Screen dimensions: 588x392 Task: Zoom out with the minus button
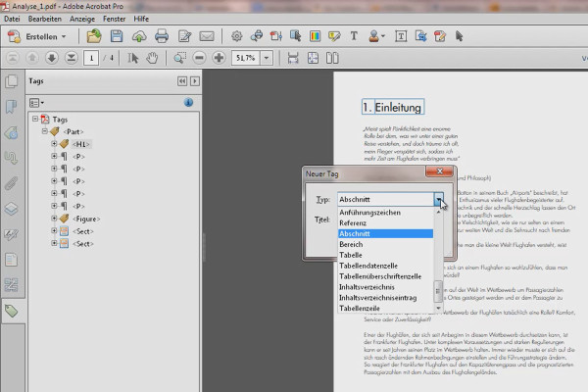[200, 58]
